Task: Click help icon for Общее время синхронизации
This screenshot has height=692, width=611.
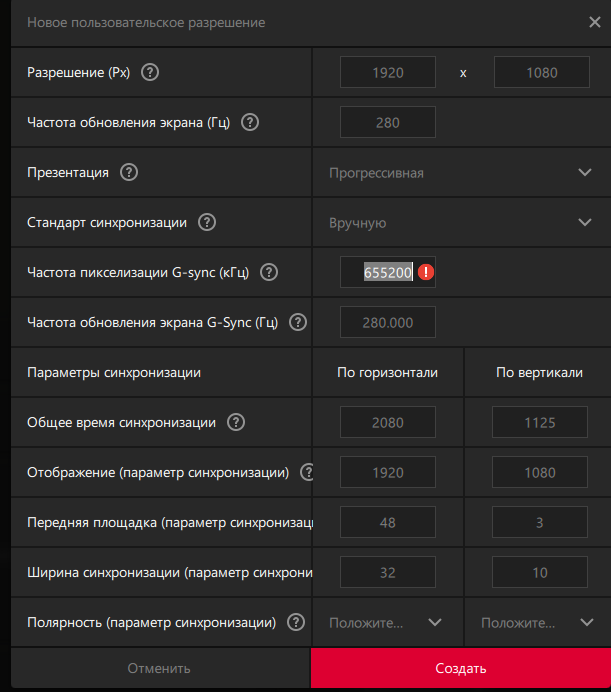Action: pos(236,422)
